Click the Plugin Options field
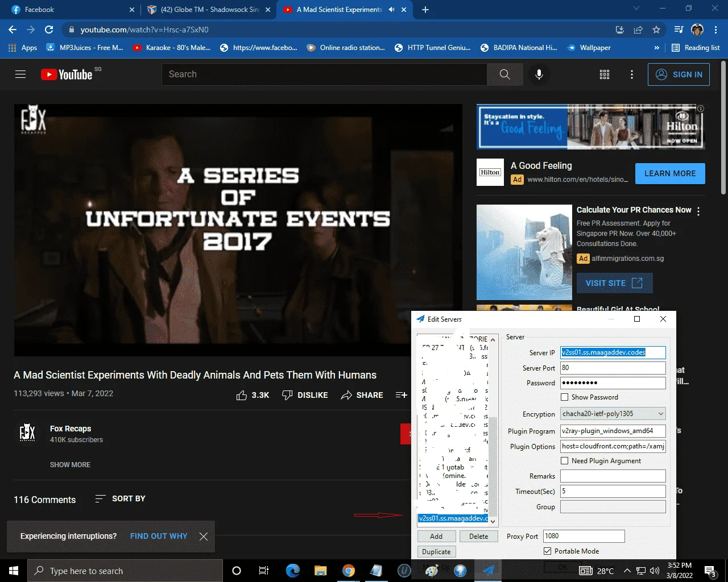This screenshot has height=582, width=728. click(613, 446)
